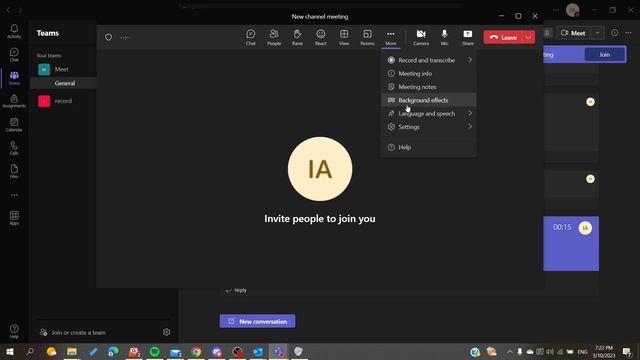Share screen content
Image resolution: width=640 pixels, height=360 pixels.
[x=468, y=37]
